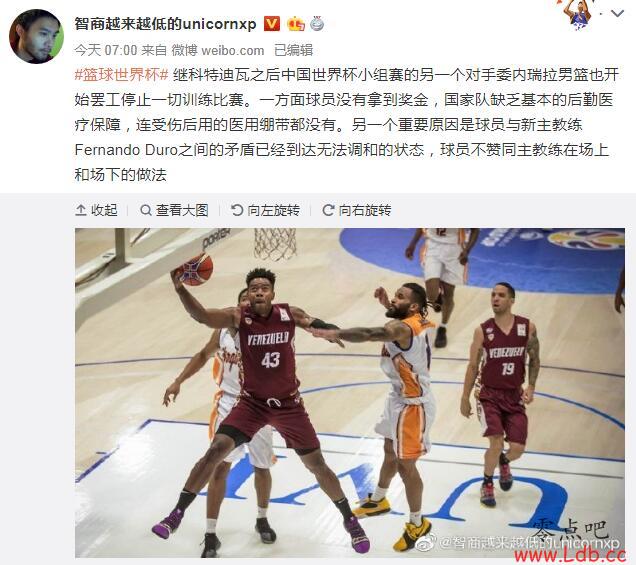
Task: Click the orange V verified badge
Action: click(x=271, y=24)
